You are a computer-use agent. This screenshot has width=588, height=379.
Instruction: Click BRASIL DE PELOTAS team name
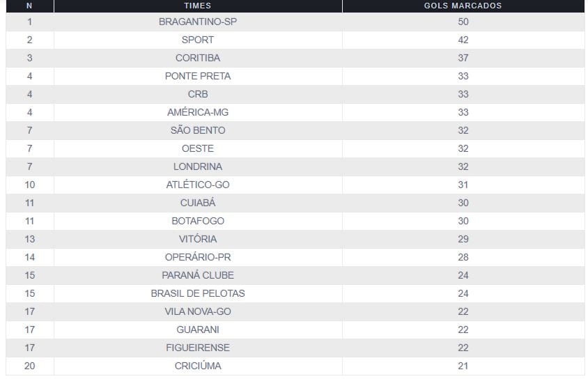(198, 293)
